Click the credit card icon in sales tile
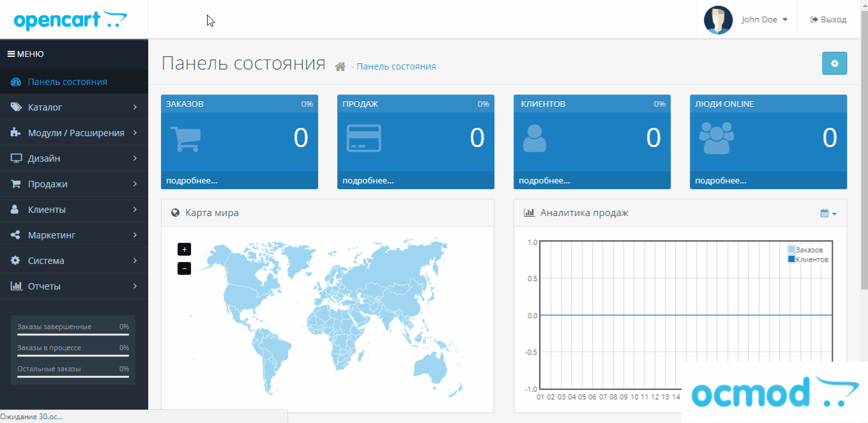 tap(363, 139)
